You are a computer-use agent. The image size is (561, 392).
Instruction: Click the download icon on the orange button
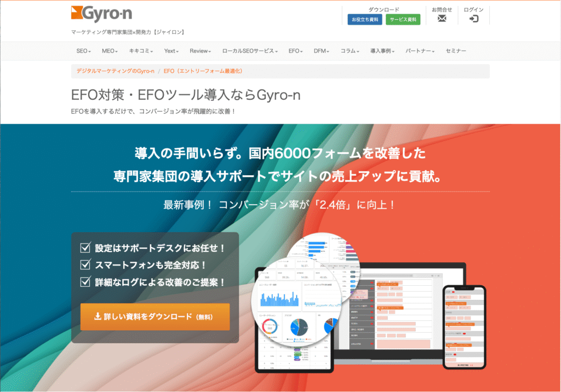point(98,316)
